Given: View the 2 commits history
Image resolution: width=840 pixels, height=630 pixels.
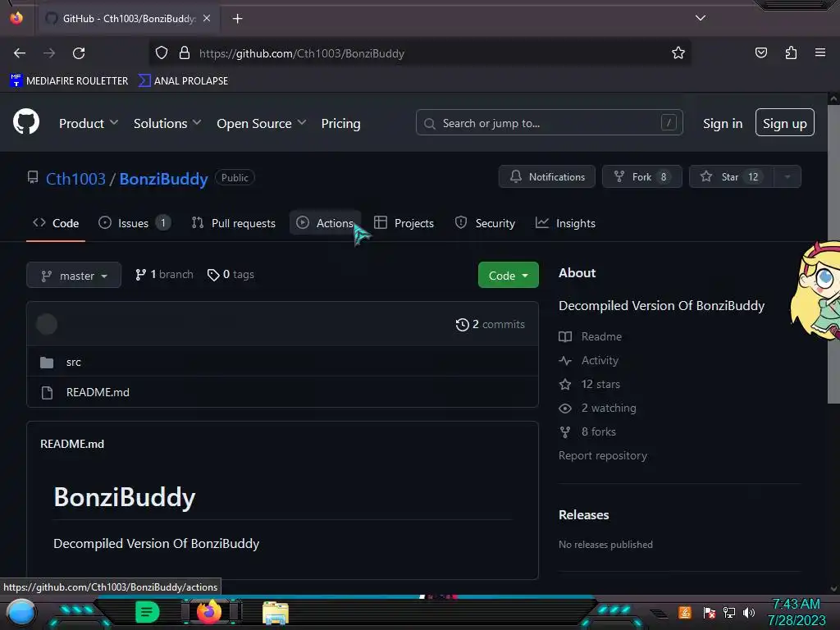Looking at the screenshot, I should pos(491,324).
